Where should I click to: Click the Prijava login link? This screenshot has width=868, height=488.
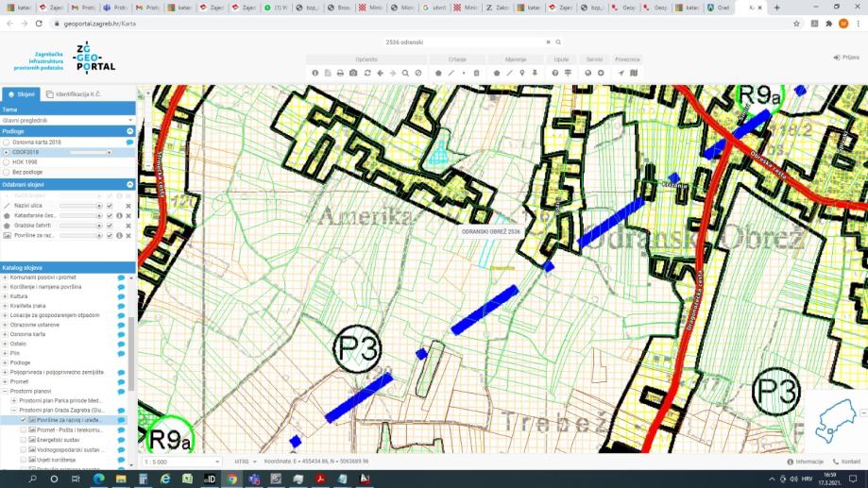[846, 58]
